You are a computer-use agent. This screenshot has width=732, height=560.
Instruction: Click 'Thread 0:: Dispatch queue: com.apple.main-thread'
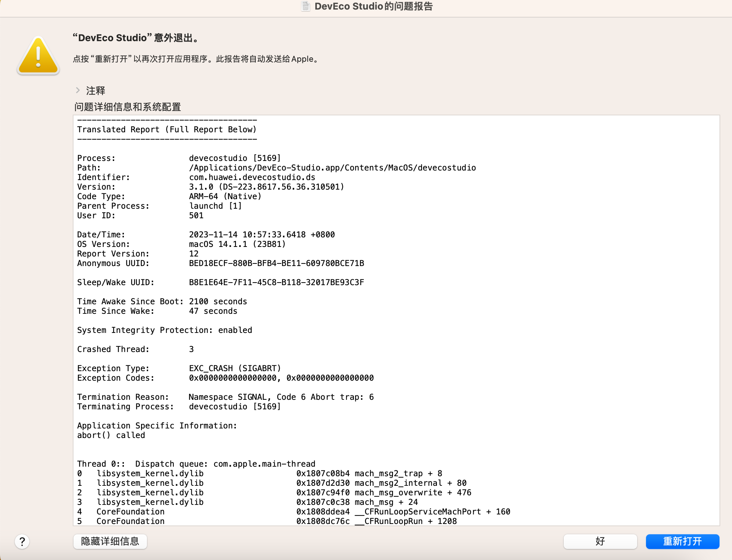(196, 464)
